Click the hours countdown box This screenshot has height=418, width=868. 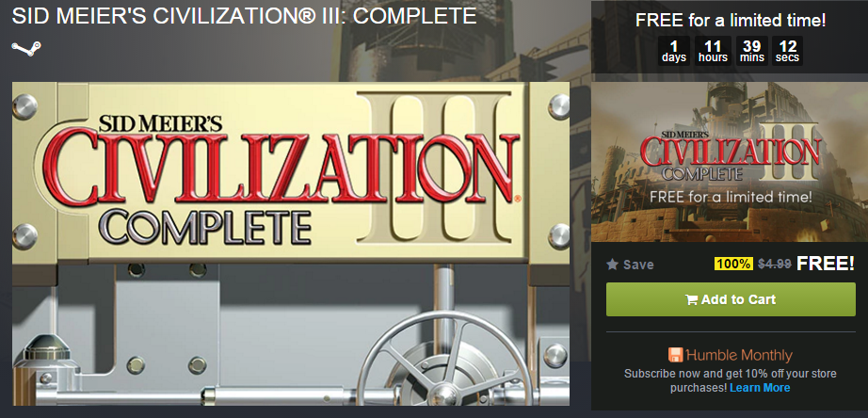pos(713,51)
